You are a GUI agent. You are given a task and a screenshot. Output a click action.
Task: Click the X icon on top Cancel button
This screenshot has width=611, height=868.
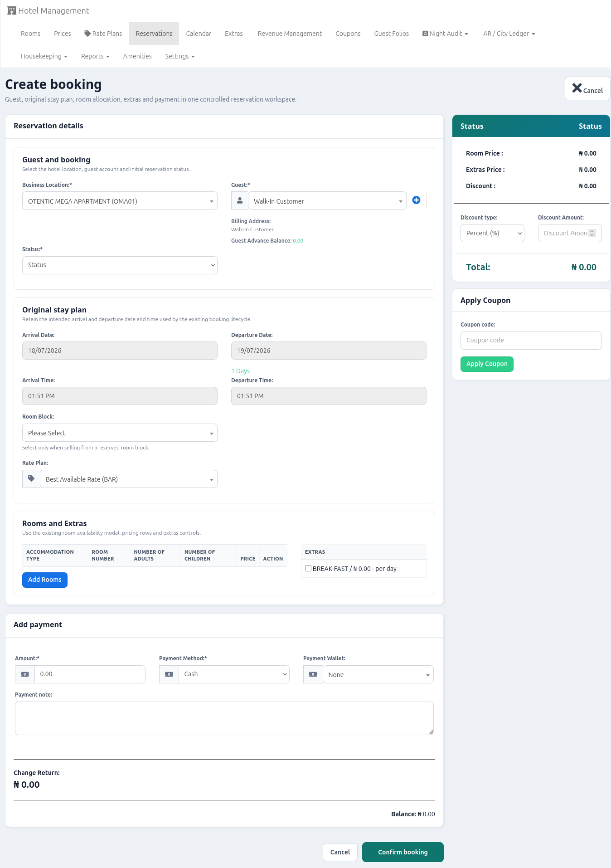577,88
